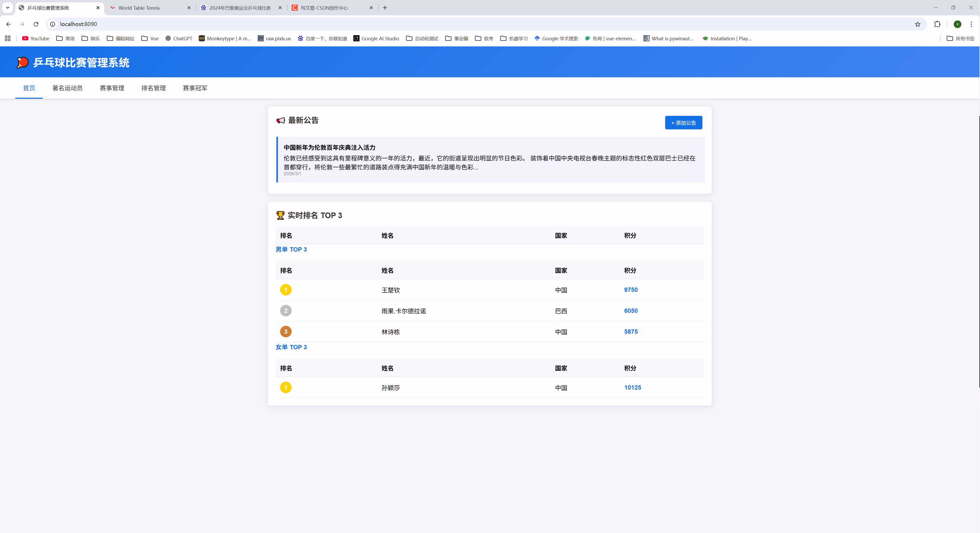Switch to World Table Tennis browser tab
This screenshot has height=533, width=980.
point(139,8)
